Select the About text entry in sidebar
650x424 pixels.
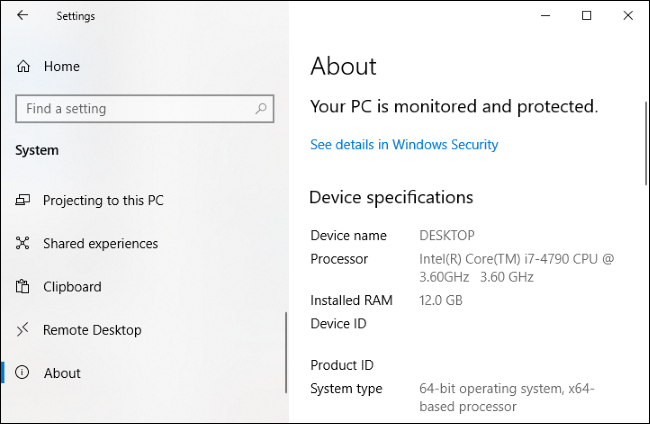62,373
